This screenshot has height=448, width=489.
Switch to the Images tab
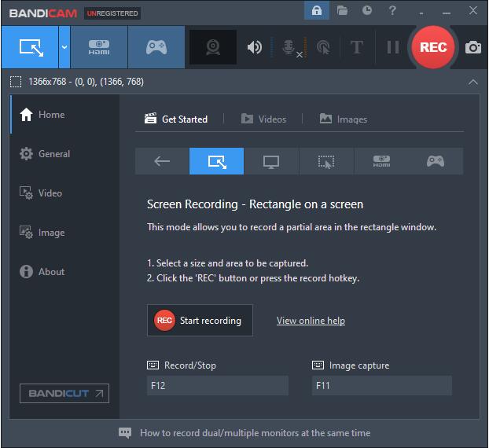(344, 119)
